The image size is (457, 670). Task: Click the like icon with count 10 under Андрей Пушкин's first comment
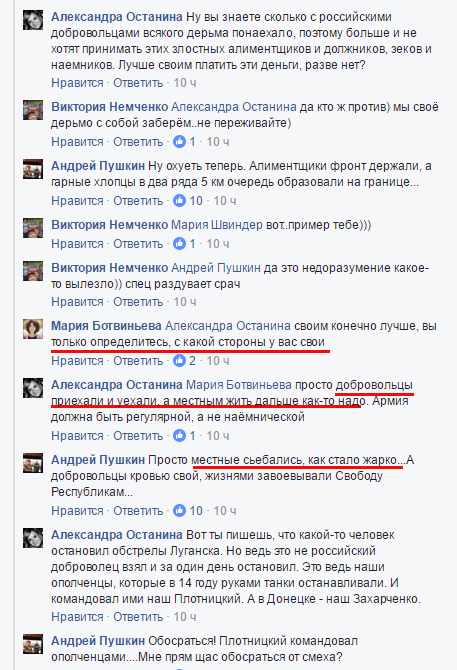pyautogui.click(x=179, y=200)
